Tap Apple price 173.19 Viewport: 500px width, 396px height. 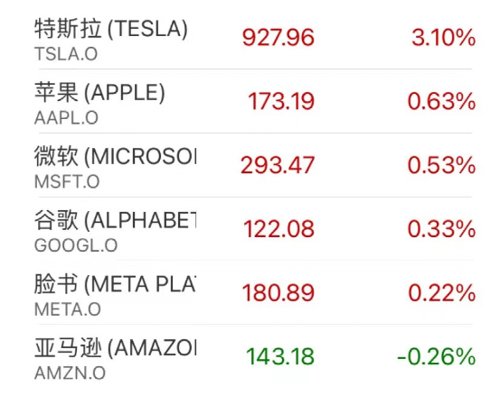281,101
